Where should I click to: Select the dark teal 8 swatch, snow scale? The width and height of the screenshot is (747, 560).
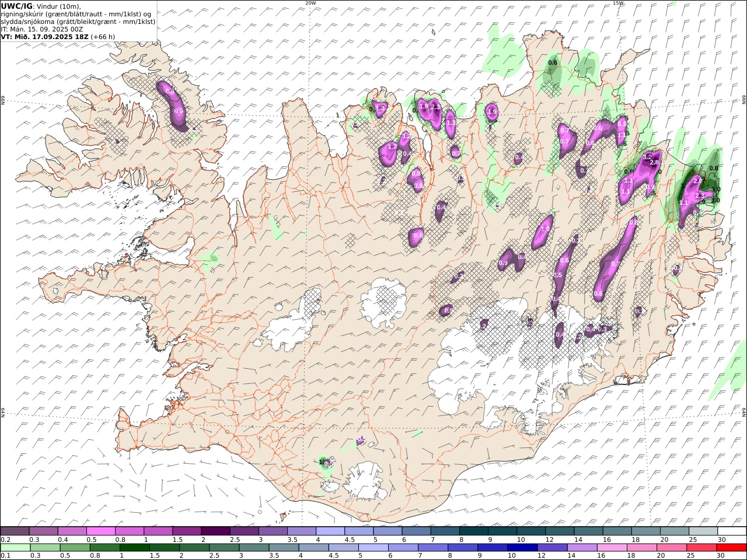474,531
